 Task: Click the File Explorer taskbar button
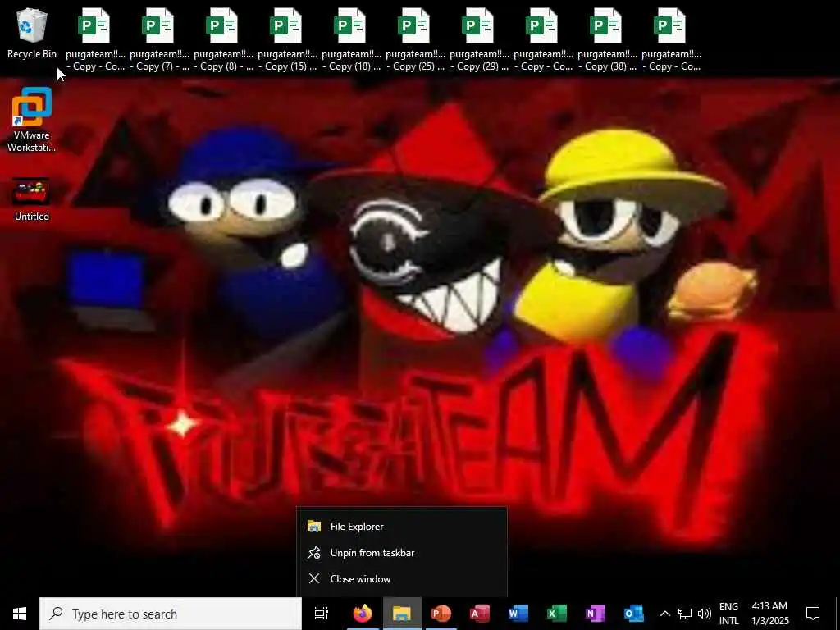[x=402, y=614]
